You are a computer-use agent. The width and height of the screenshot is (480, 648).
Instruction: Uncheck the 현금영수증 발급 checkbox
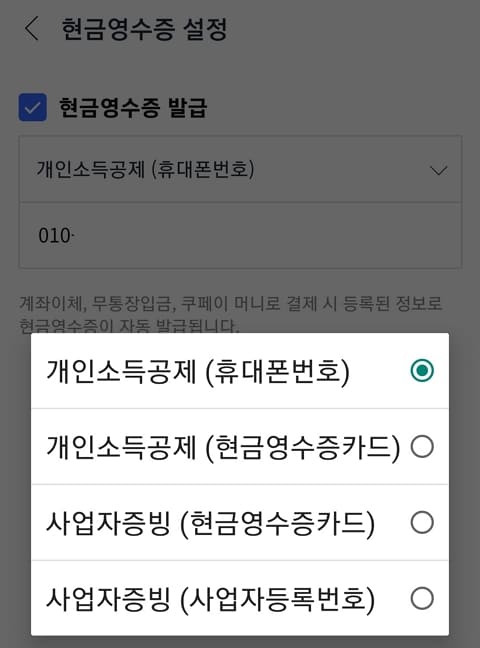click(x=33, y=107)
